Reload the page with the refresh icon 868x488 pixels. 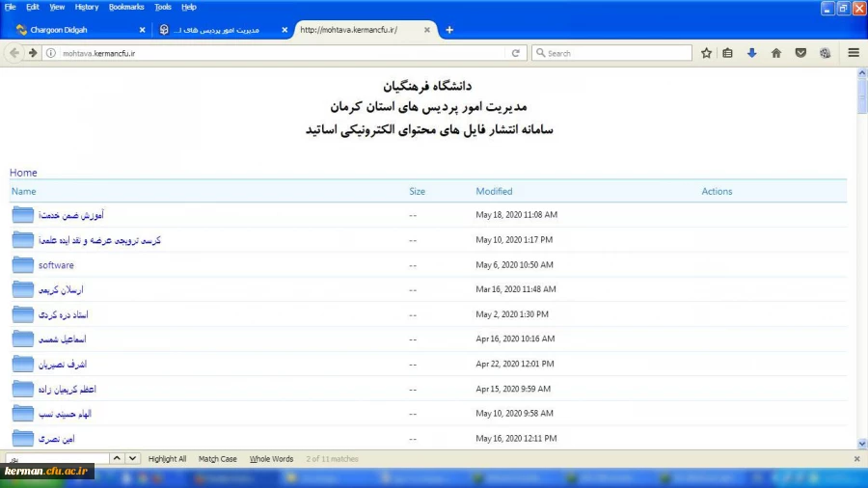pos(515,53)
